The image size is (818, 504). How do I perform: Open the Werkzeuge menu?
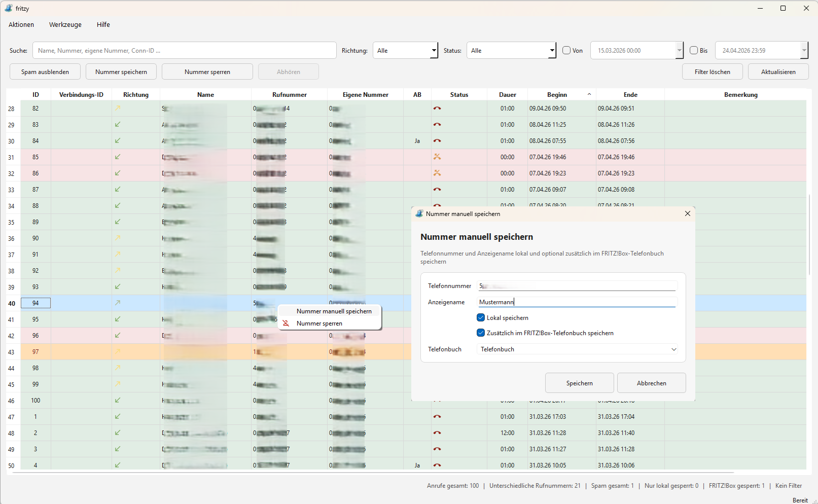tap(65, 24)
